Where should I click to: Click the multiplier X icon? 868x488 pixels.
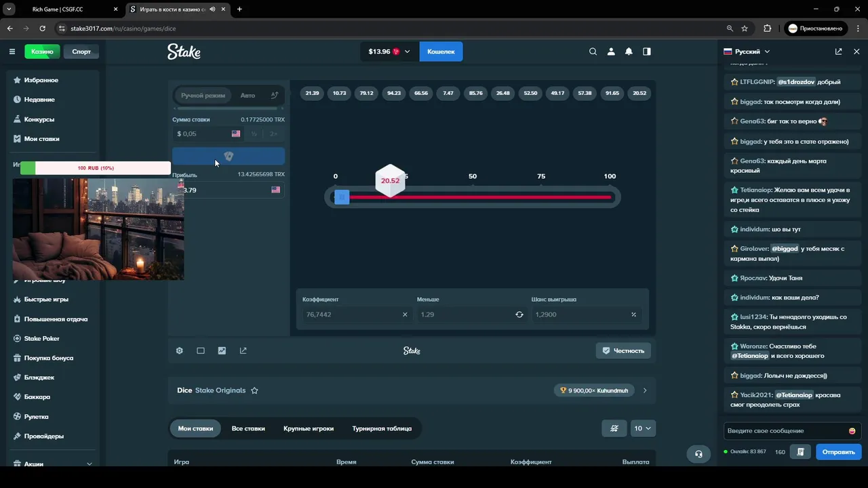pos(405,314)
